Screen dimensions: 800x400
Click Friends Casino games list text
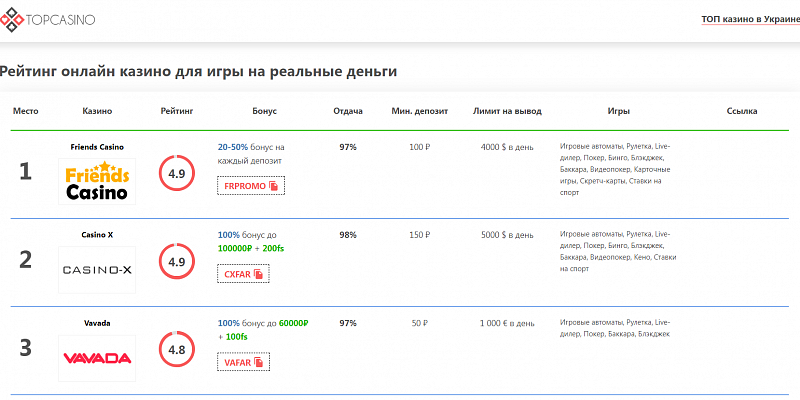point(615,169)
